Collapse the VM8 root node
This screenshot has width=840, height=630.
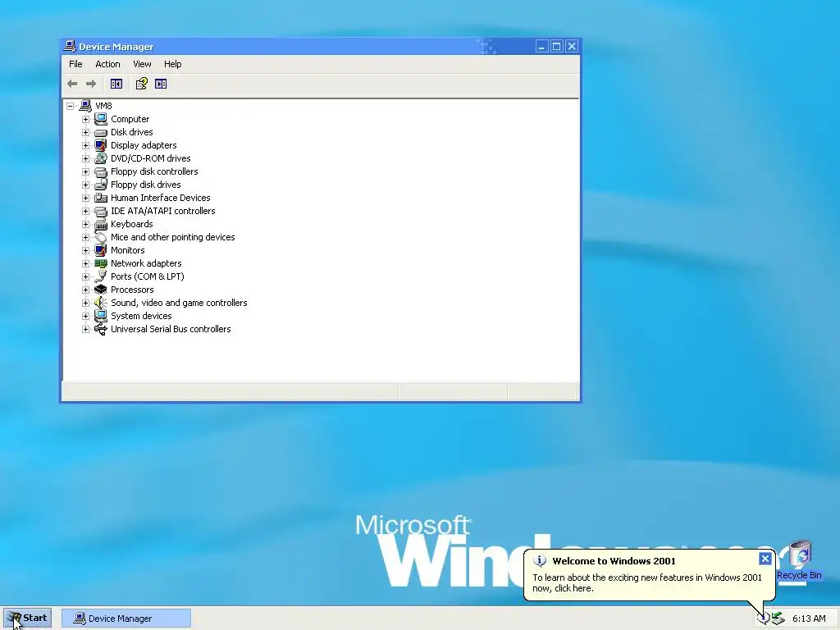coord(71,106)
